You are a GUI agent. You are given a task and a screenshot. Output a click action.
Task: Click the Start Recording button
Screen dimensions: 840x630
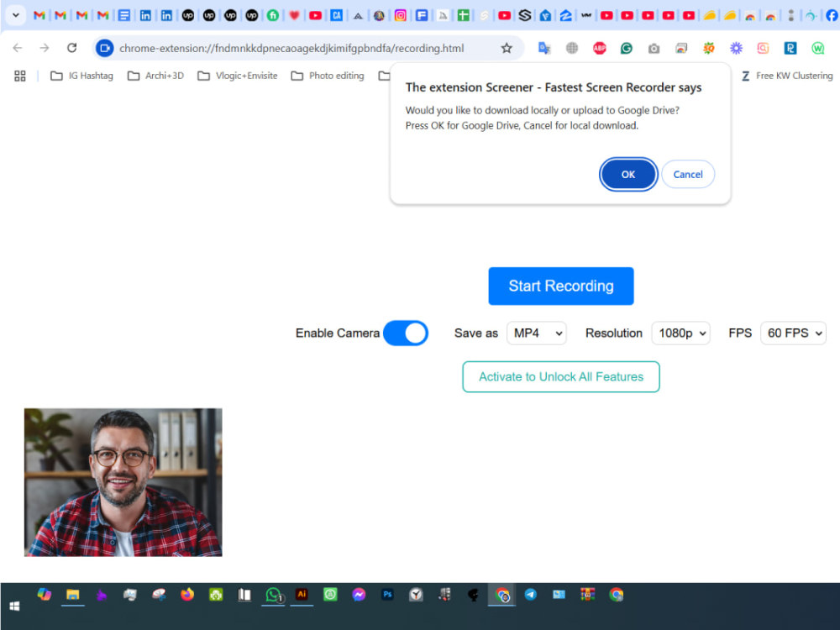pyautogui.click(x=561, y=286)
